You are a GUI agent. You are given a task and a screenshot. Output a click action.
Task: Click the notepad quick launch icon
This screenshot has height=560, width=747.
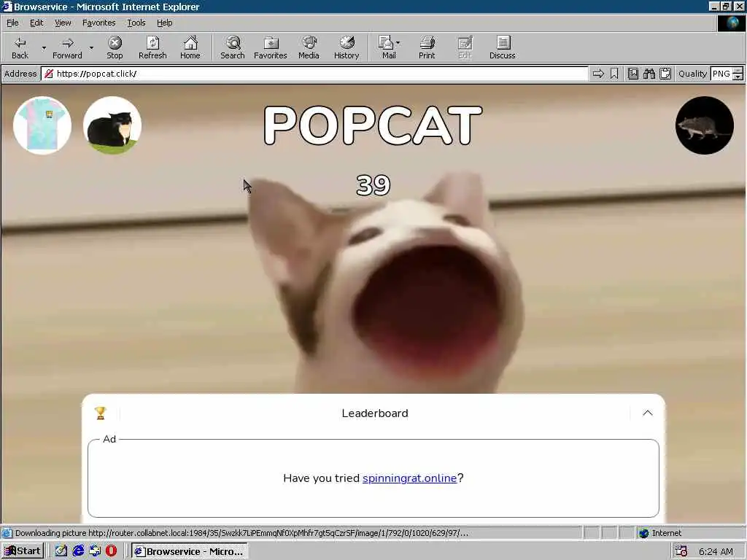[x=61, y=551]
